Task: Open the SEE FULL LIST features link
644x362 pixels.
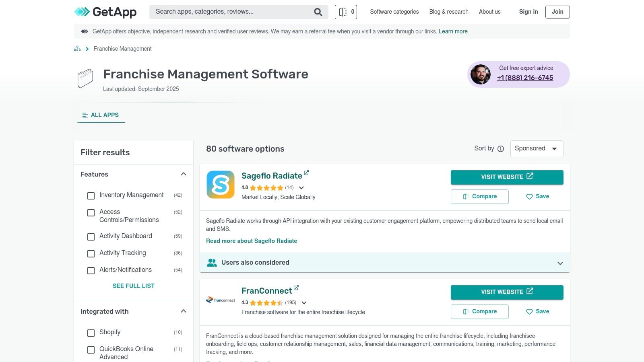Action: point(133,286)
